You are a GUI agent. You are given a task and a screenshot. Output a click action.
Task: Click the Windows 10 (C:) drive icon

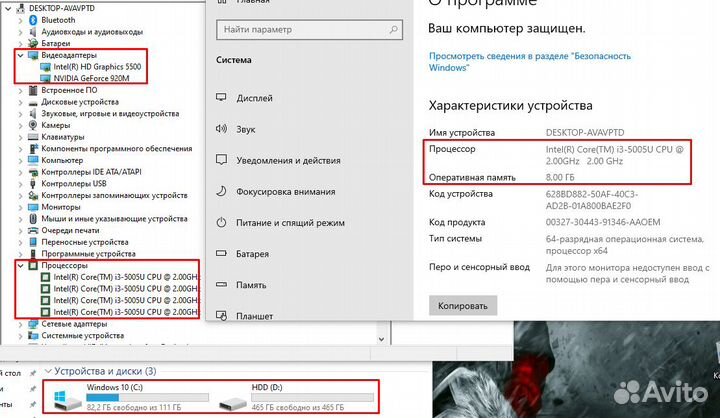click(x=68, y=399)
